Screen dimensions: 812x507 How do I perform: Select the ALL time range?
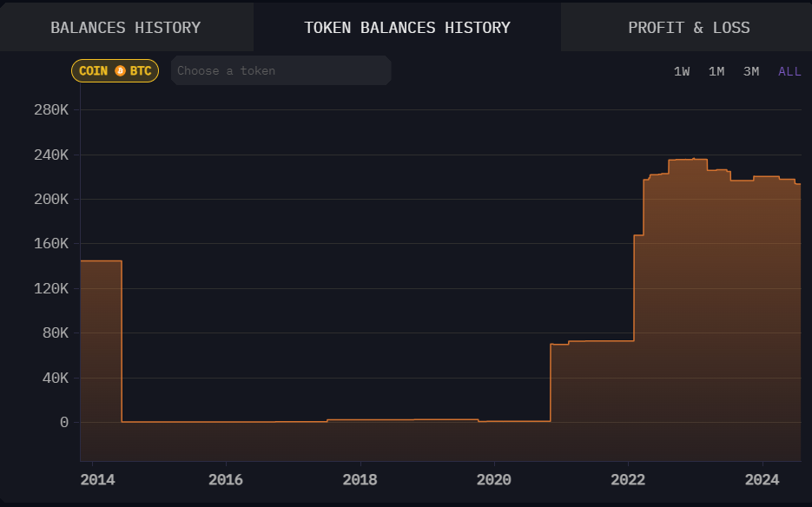click(x=789, y=71)
